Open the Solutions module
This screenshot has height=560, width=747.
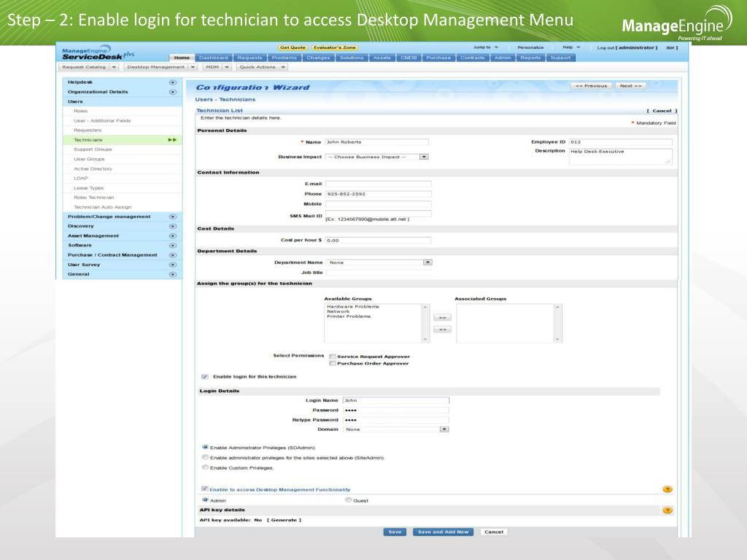[352, 57]
